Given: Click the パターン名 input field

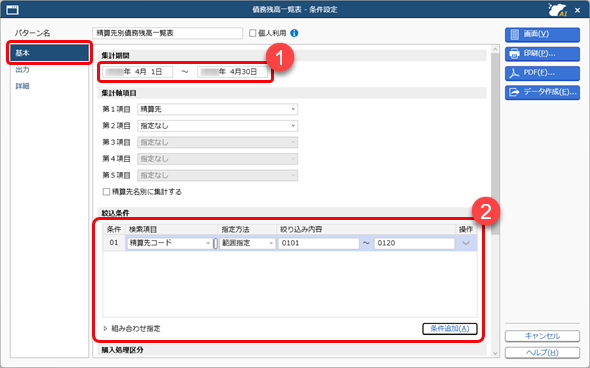Looking at the screenshot, I should pyautogui.click(x=167, y=33).
